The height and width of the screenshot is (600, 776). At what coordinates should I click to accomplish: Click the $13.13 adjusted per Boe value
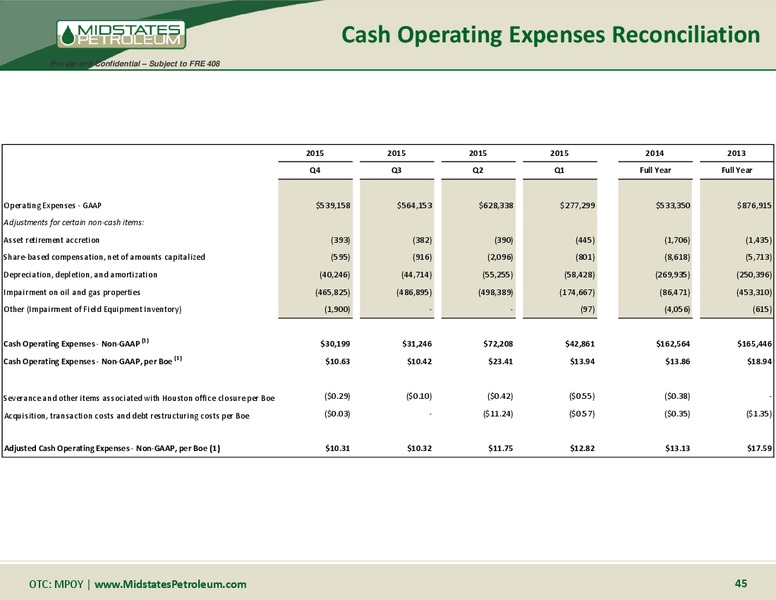click(677, 449)
